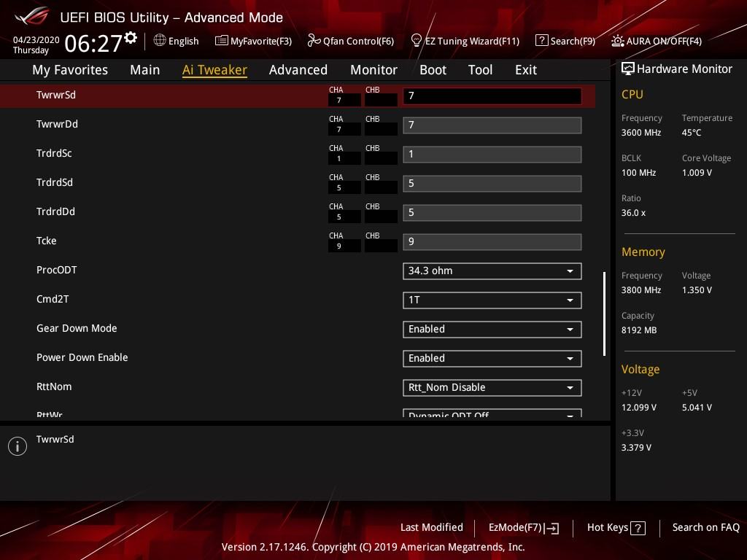The height and width of the screenshot is (560, 747).
Task: Open time settings gear icon
Action: click(x=131, y=38)
